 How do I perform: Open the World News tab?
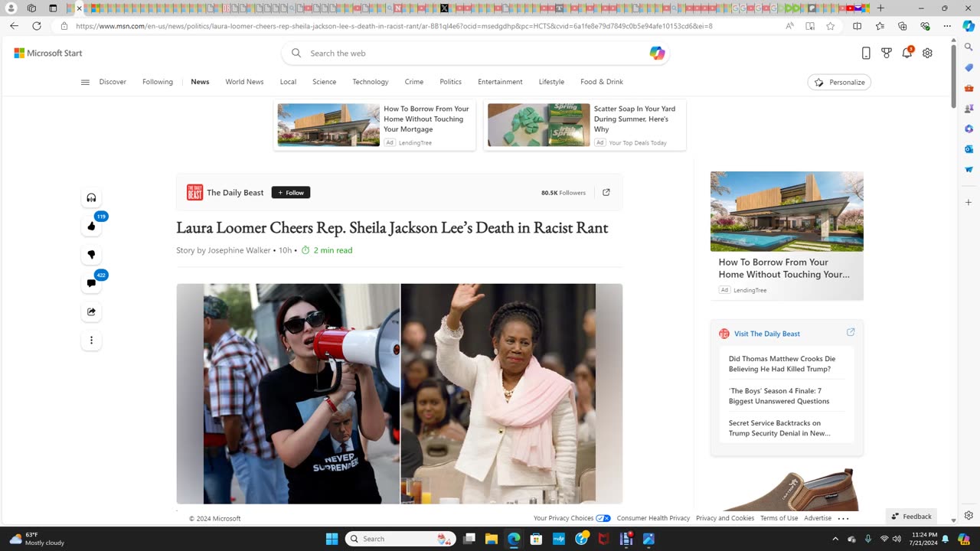[x=244, y=82]
